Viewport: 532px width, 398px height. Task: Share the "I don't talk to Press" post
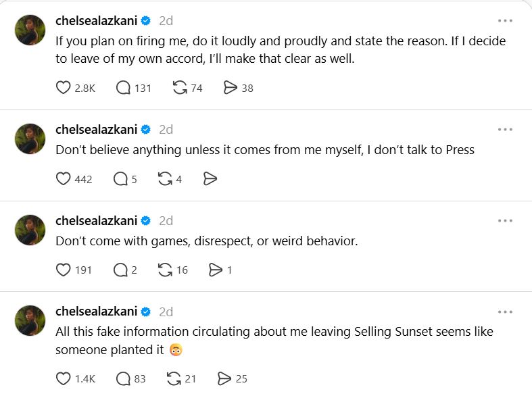(x=210, y=179)
